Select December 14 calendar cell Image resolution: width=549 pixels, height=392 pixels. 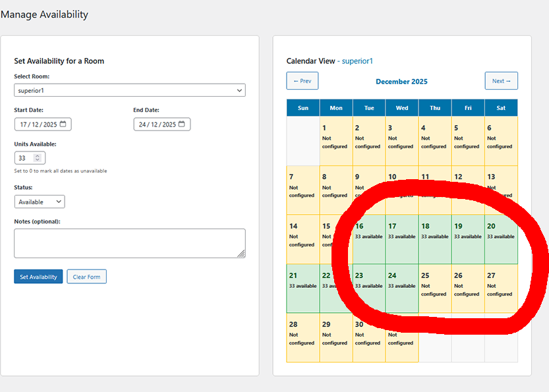click(x=303, y=239)
